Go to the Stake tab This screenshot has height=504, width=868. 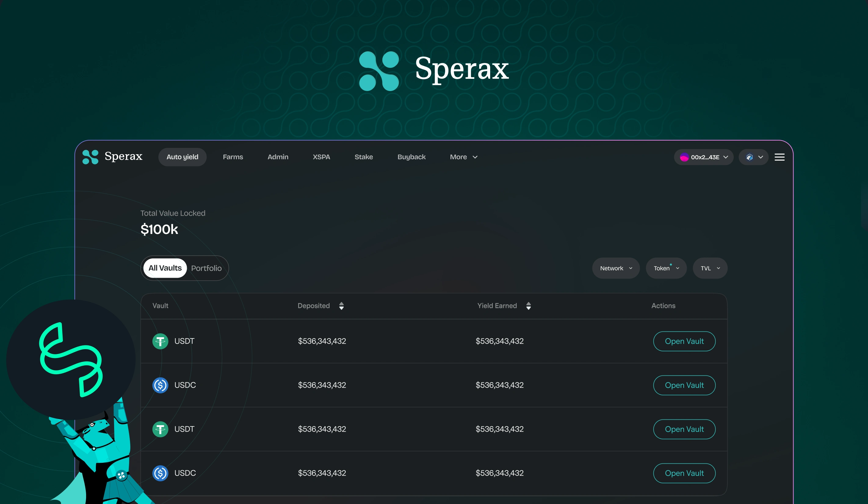tap(363, 157)
